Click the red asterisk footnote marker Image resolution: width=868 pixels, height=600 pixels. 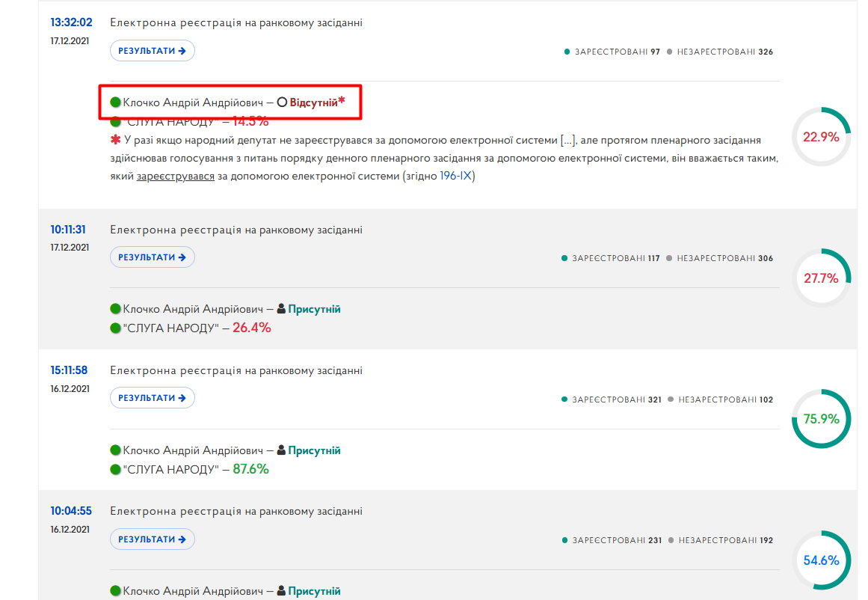115,140
